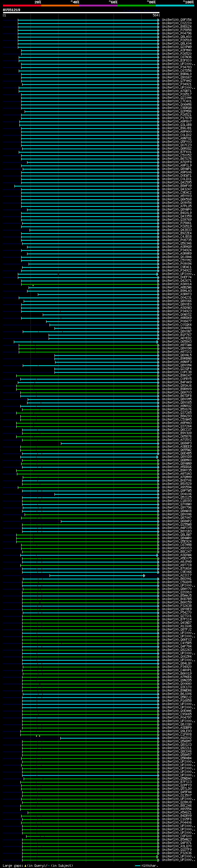This screenshot has width=197, height=868.
Task: Select the UniRef100_C0SQK4 label
Action: pos(177,325)
